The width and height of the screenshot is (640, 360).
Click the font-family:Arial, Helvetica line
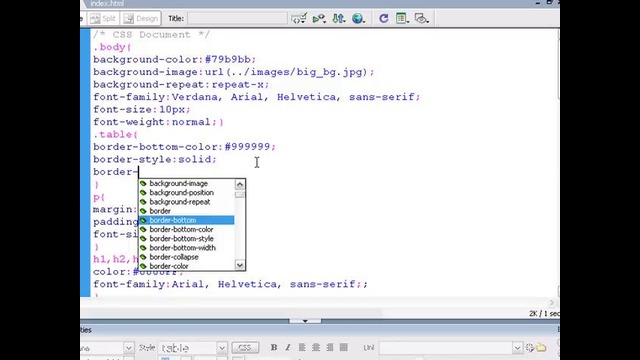click(230, 284)
